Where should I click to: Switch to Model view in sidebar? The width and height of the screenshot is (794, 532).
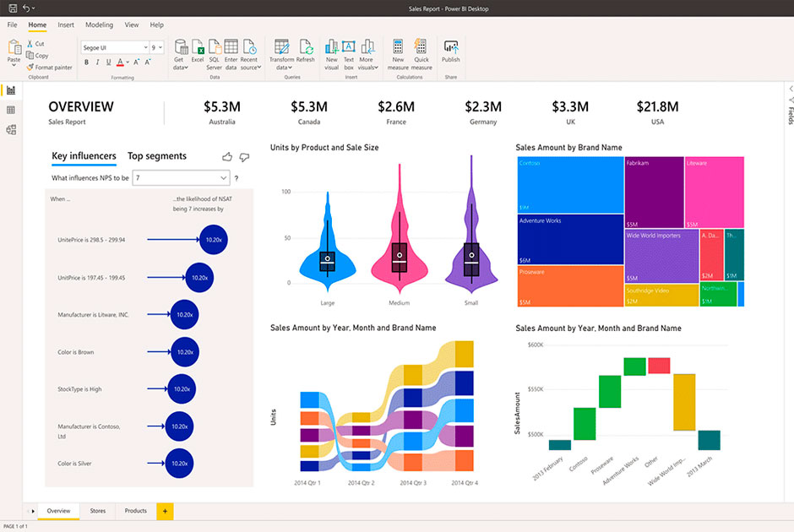click(11, 129)
